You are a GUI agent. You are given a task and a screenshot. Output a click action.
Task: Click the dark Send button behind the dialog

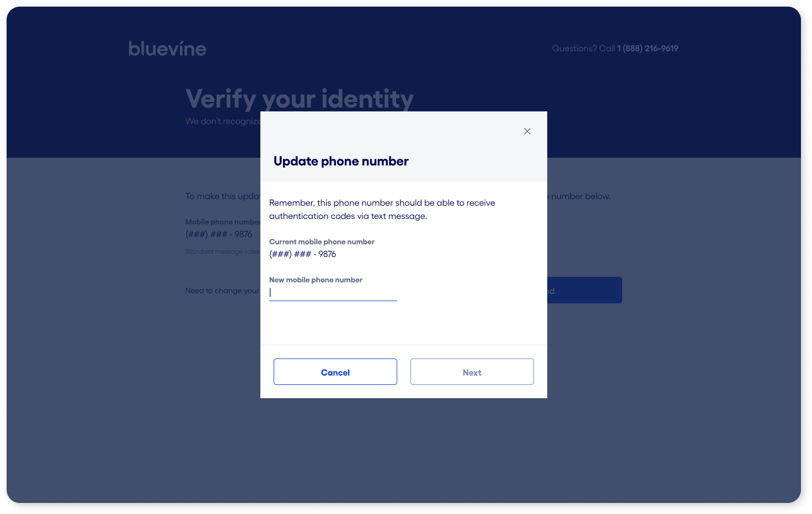coord(585,290)
